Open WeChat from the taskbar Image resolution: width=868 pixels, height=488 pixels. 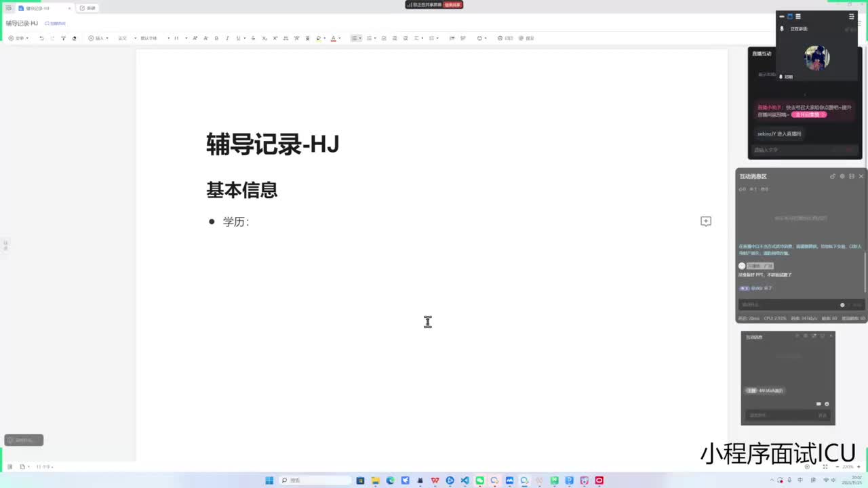click(479, 481)
